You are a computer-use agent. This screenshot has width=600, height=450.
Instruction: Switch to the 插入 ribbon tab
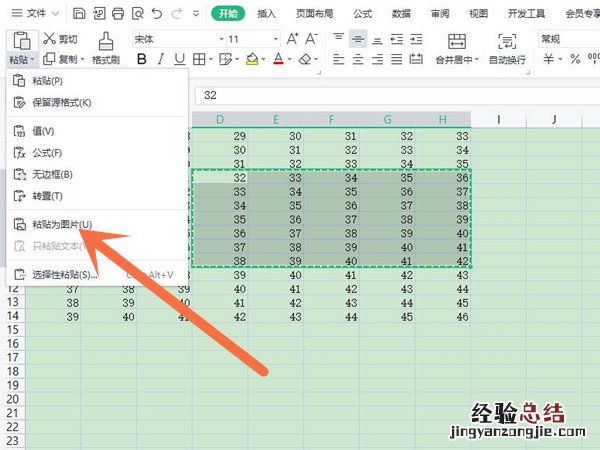pyautogui.click(x=266, y=14)
